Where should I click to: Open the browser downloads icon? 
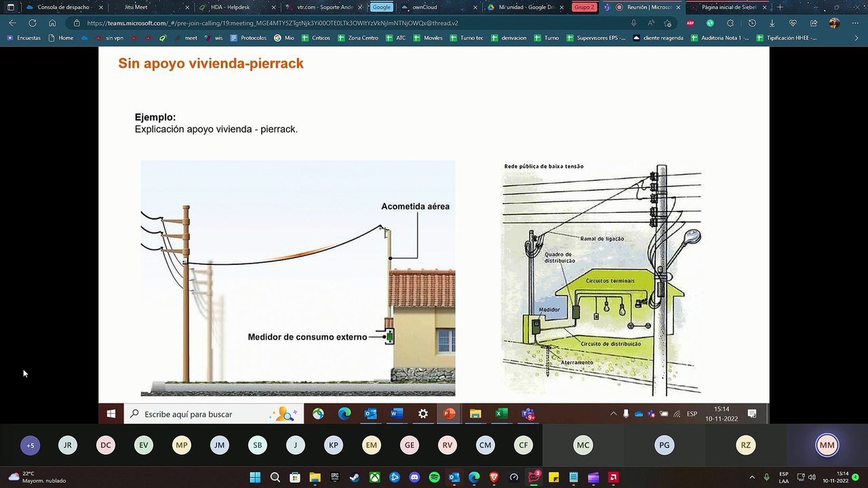tap(772, 23)
